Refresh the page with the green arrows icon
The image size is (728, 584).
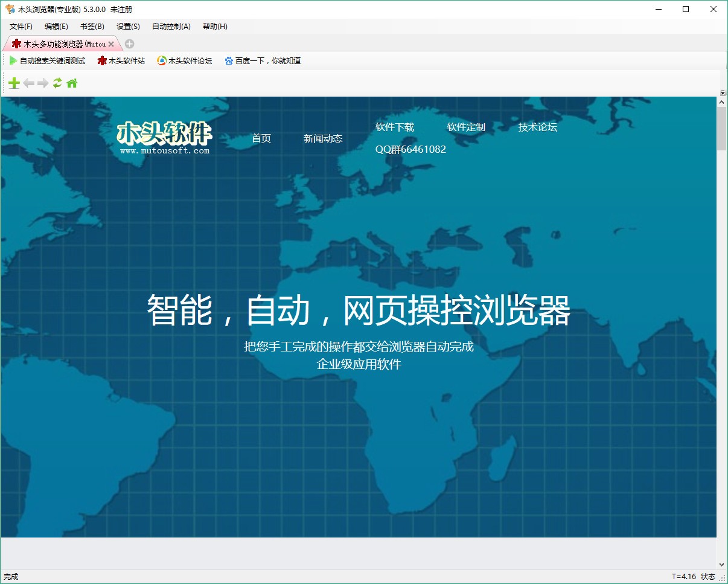click(x=57, y=83)
